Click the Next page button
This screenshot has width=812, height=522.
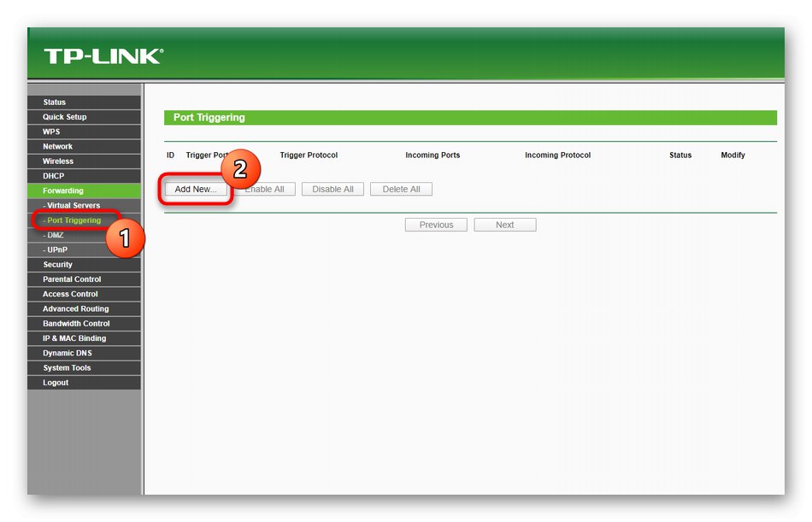point(505,225)
